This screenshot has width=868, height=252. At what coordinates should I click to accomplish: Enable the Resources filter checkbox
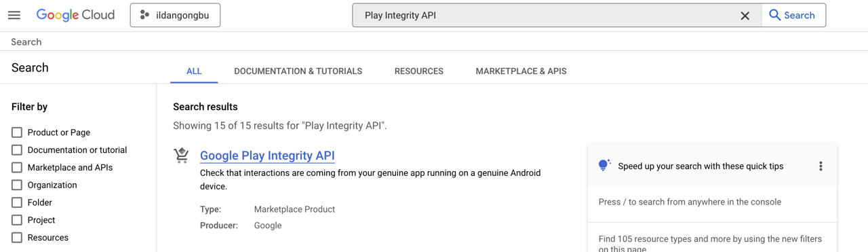pyautogui.click(x=17, y=238)
